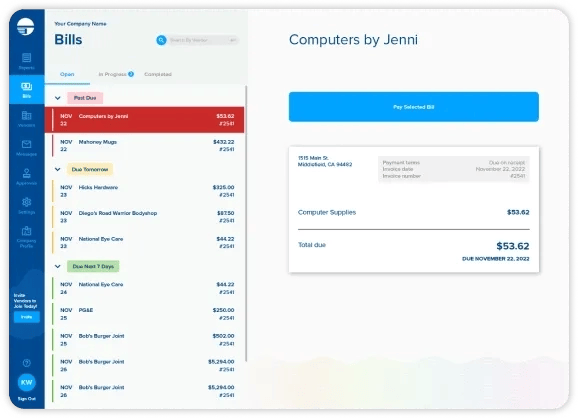Click the Due Tomorrow label
The height and width of the screenshot is (418, 578).
[x=90, y=170]
